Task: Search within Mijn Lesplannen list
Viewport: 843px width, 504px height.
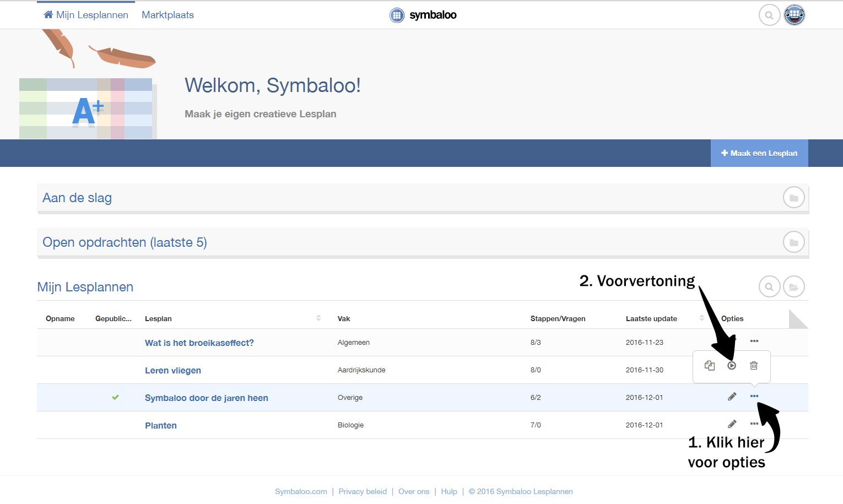Action: [769, 287]
